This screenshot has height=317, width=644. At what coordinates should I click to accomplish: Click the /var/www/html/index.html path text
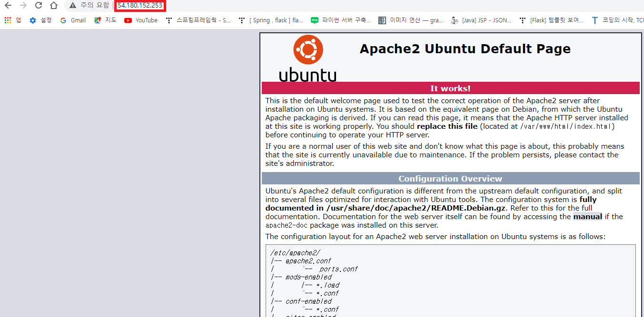566,126
